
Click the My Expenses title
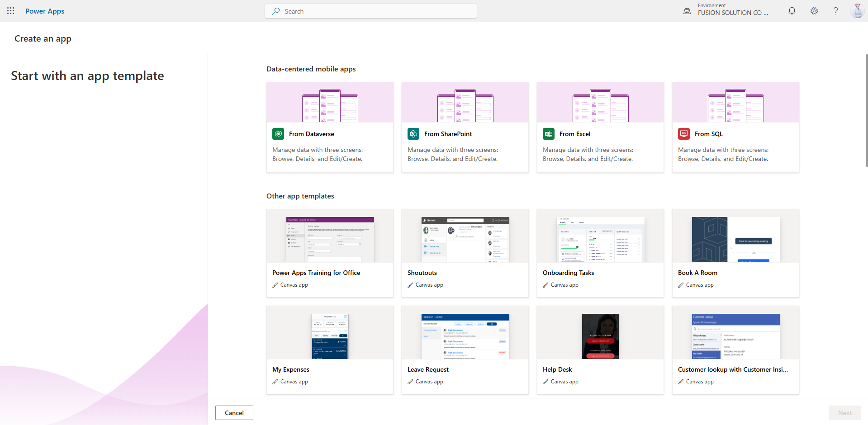click(x=291, y=369)
